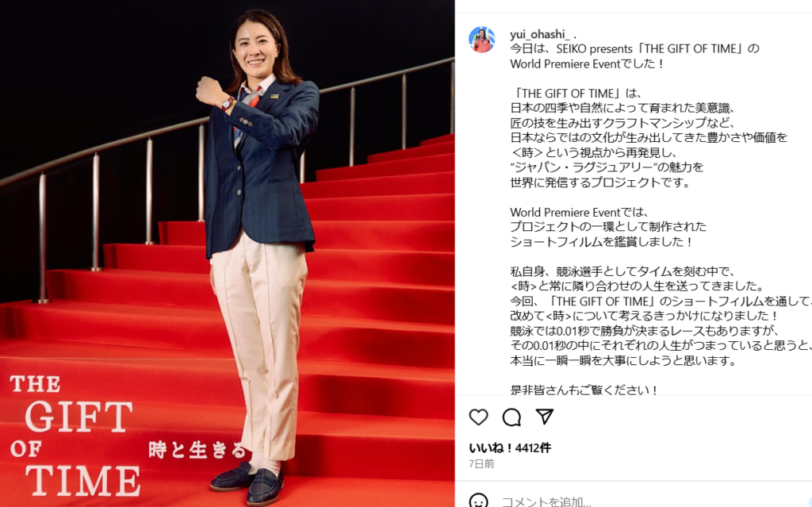Image resolution: width=812 pixels, height=507 pixels.
Task: Open the post permalink via 7日前
Action: coord(481,464)
